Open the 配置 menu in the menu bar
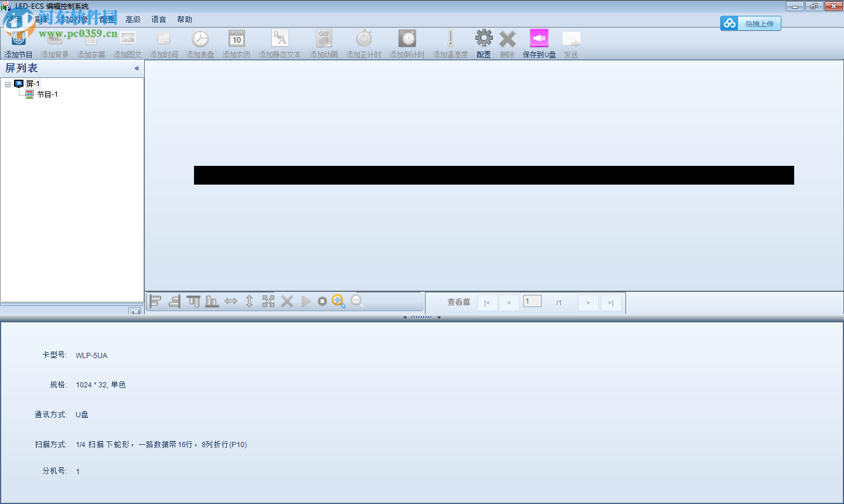This screenshot has width=844, height=504. tap(107, 19)
